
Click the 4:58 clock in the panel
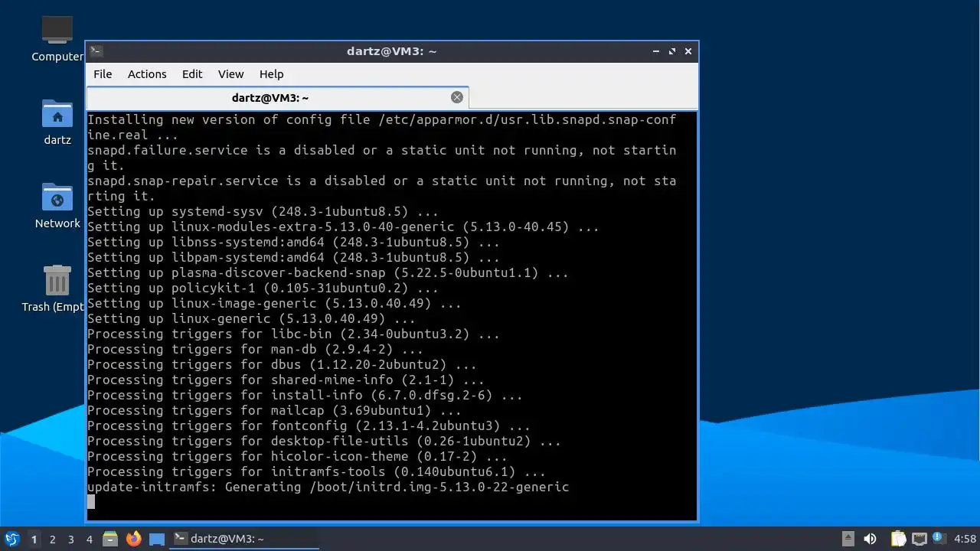(965, 539)
